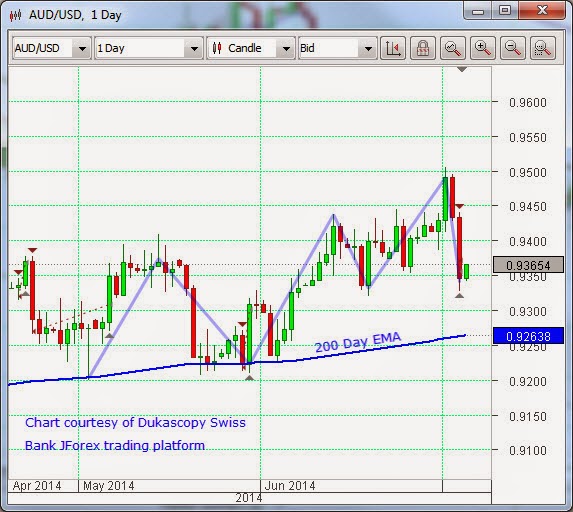Click the Apr 2014 time axis label
This screenshot has height=512, width=573.
point(37,486)
